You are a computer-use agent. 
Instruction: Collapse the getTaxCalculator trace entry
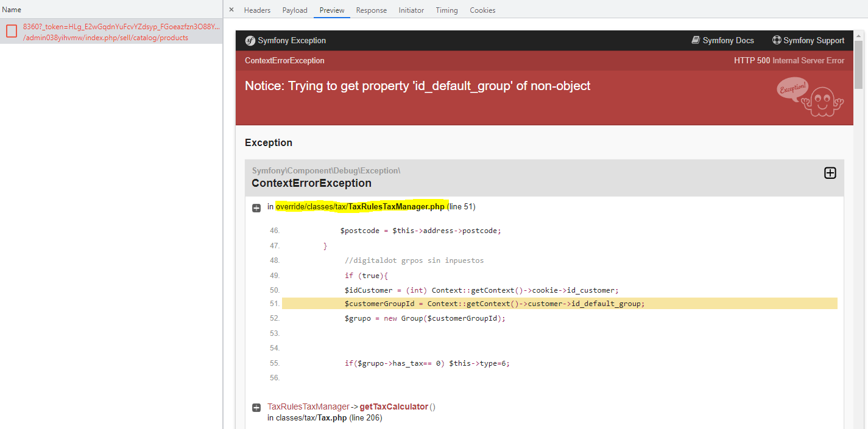(x=257, y=407)
